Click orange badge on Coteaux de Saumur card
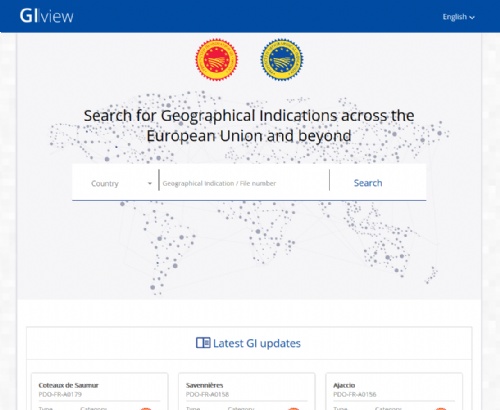The image size is (500, 410). pos(146,408)
